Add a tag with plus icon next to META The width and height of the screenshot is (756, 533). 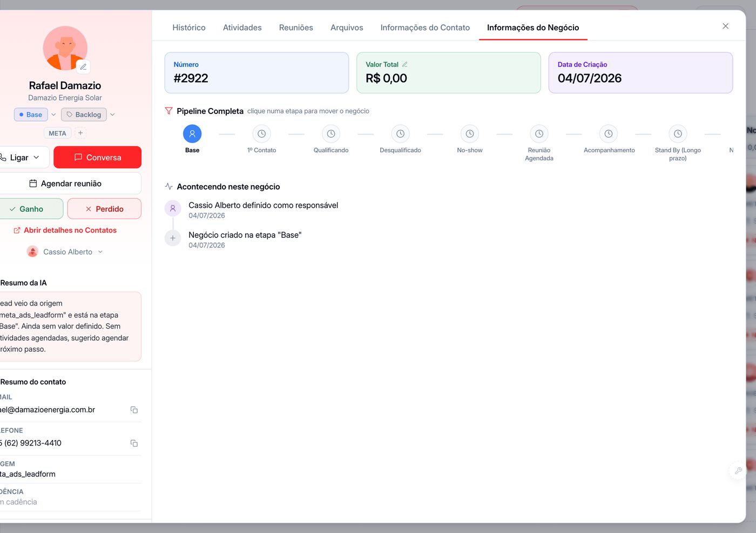pos(80,133)
